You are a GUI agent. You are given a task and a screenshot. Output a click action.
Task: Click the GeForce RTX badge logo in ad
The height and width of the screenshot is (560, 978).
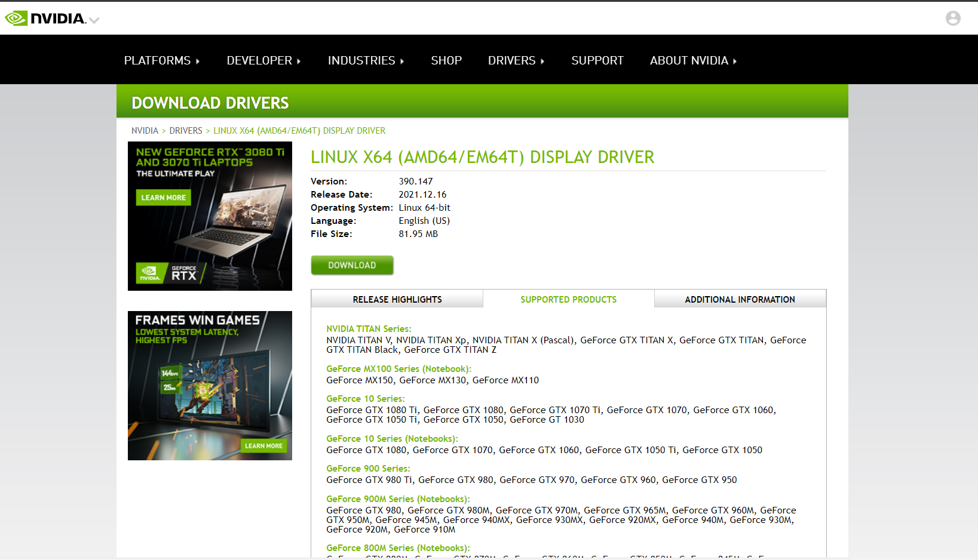170,273
